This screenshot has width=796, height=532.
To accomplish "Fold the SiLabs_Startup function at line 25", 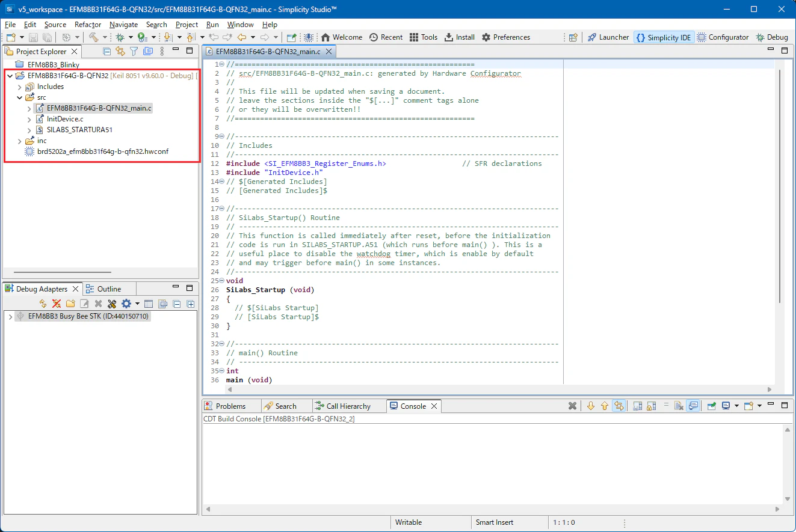I will (222, 281).
